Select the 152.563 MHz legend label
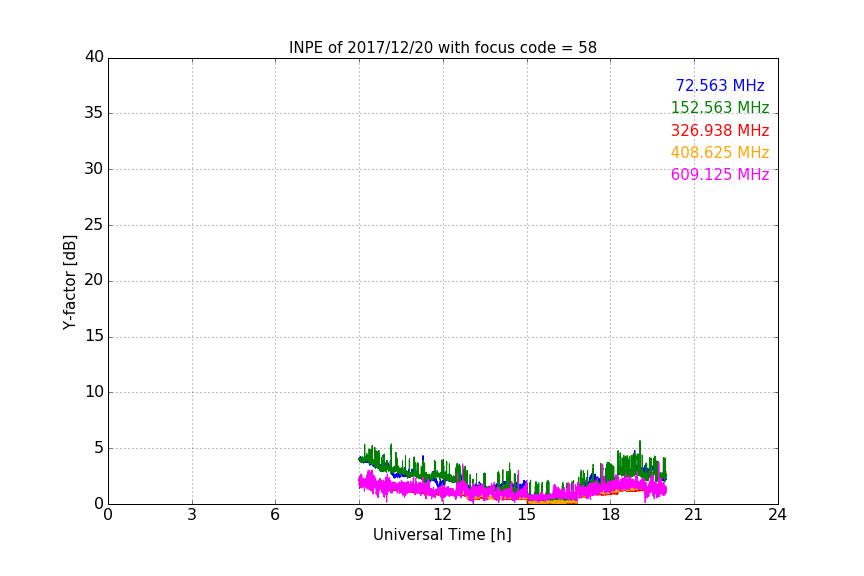Image resolution: width=864 pixels, height=576 pixels. (720, 107)
